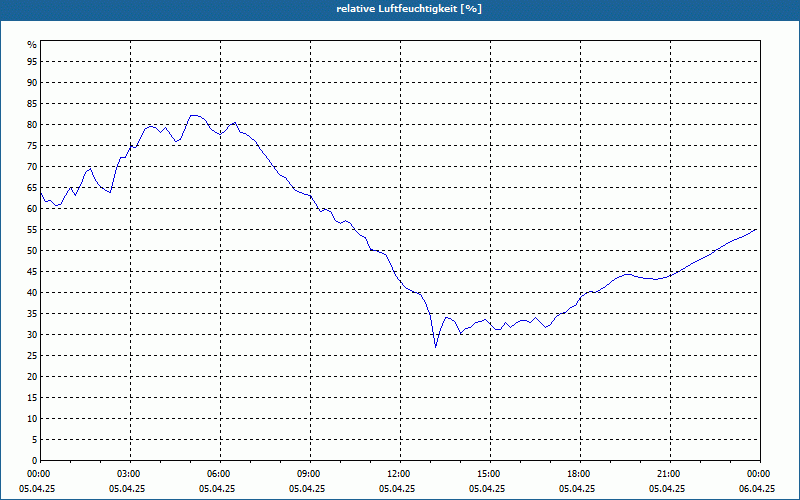Select the y-axis label 55
The image size is (800, 500).
pos(32,230)
